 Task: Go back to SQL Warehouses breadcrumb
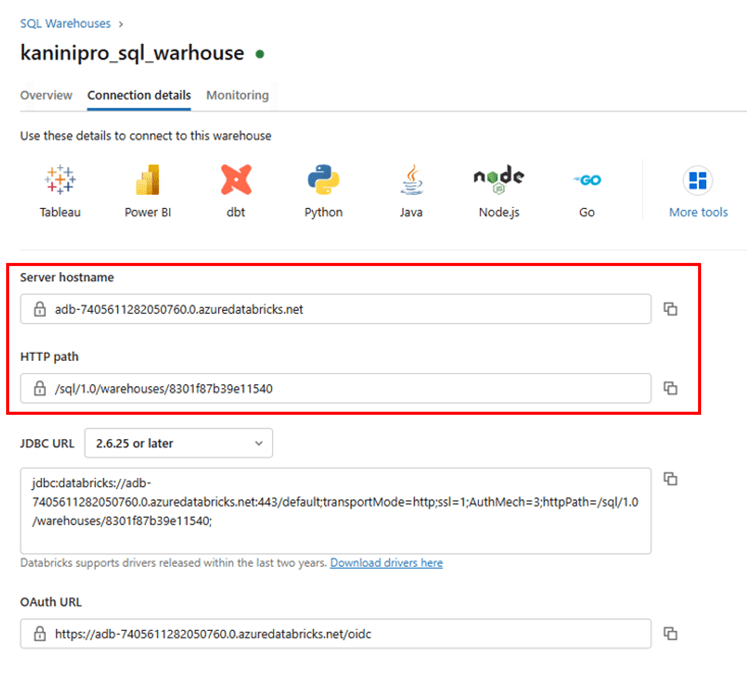tap(65, 22)
